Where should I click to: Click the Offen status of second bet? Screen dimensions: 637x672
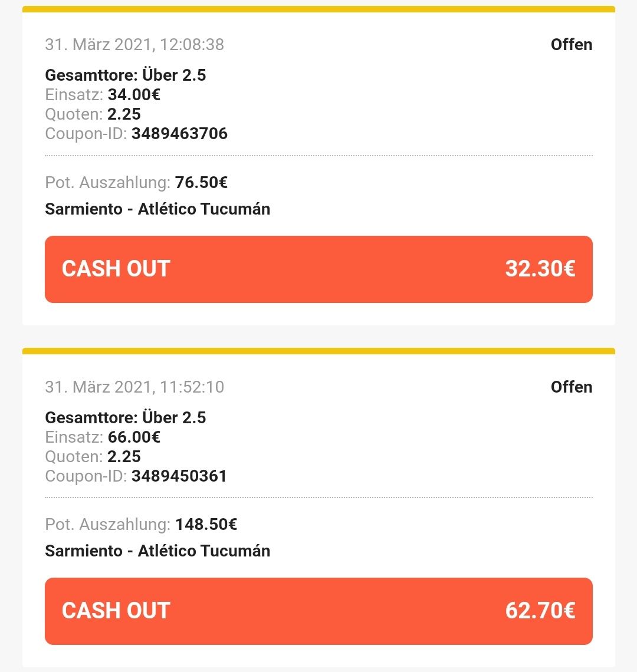pos(572,387)
